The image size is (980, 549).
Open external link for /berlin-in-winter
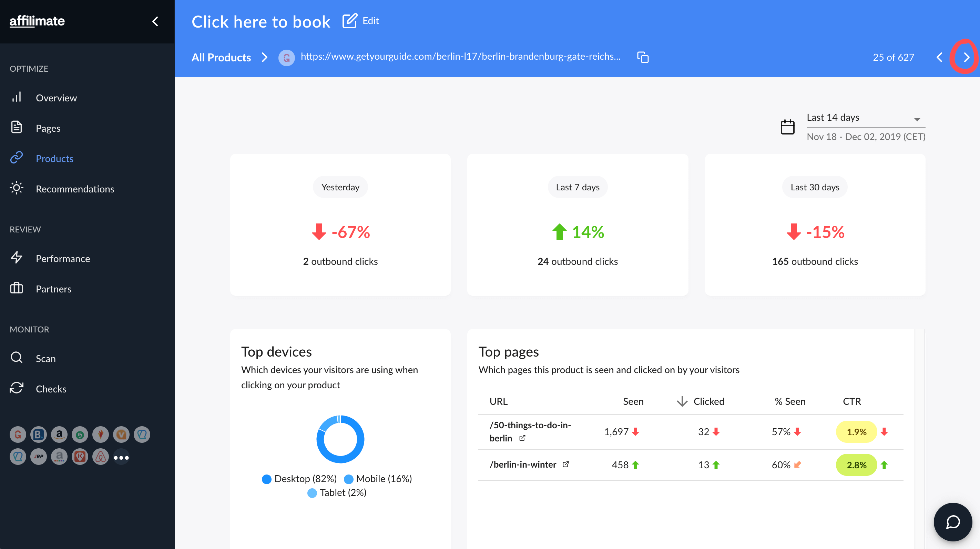coord(566,464)
